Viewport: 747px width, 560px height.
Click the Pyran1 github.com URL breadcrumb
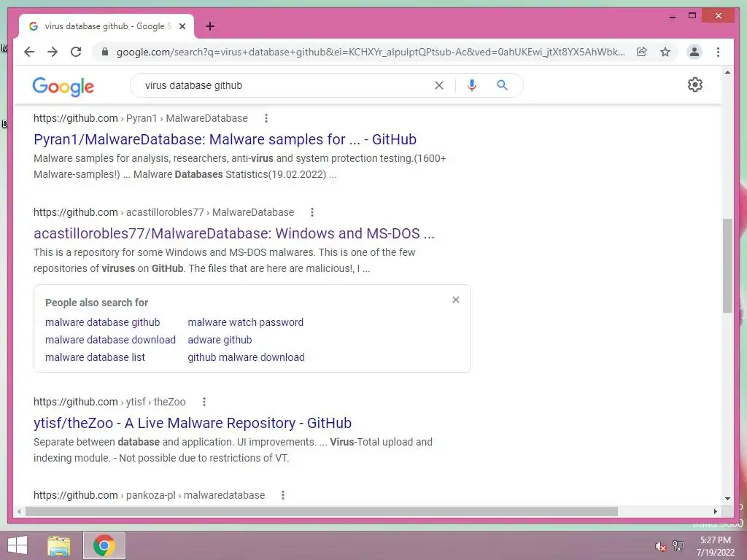point(141,118)
